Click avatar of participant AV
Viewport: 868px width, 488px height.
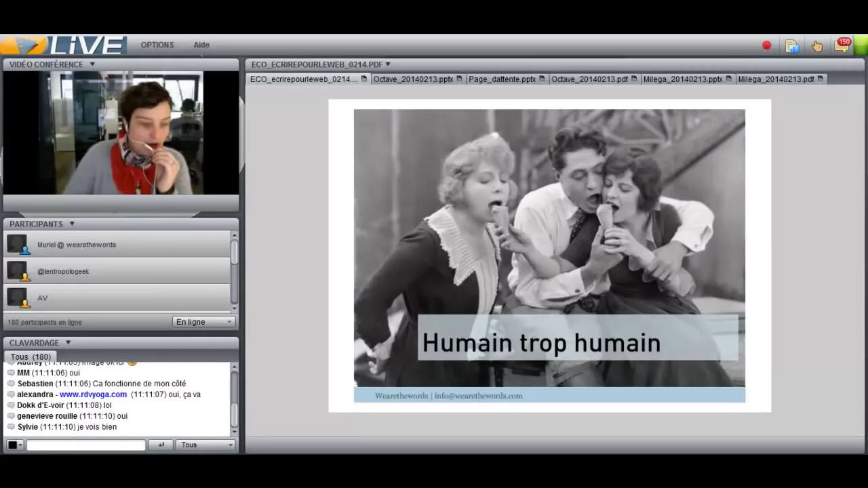coord(17,298)
